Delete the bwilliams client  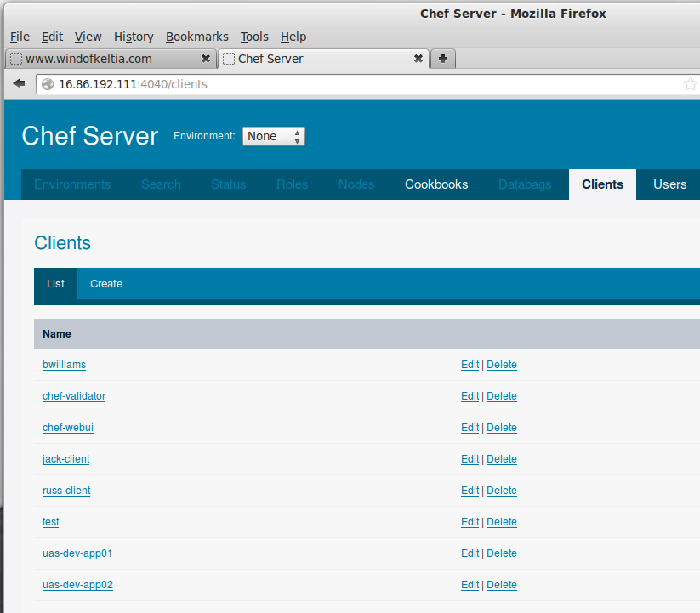501,365
